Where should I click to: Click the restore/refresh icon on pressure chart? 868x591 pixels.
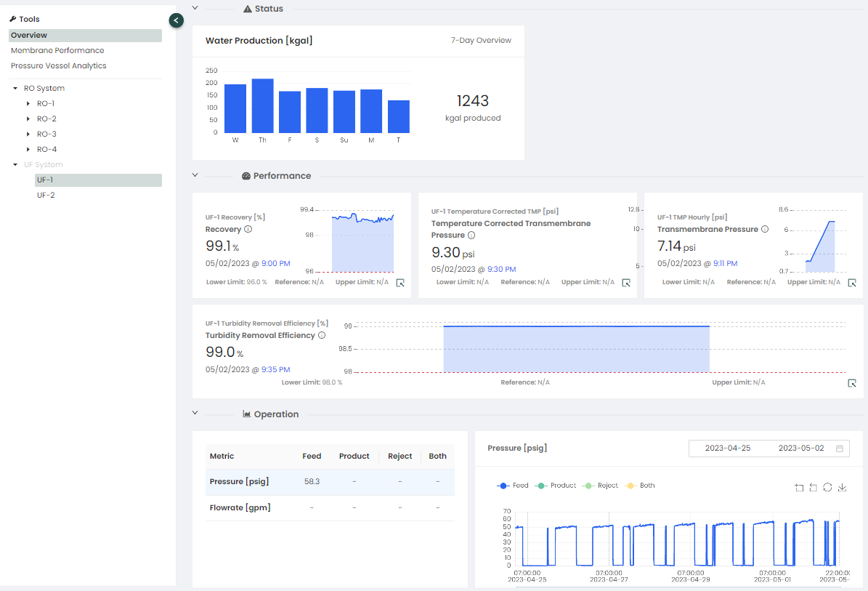coord(827,487)
